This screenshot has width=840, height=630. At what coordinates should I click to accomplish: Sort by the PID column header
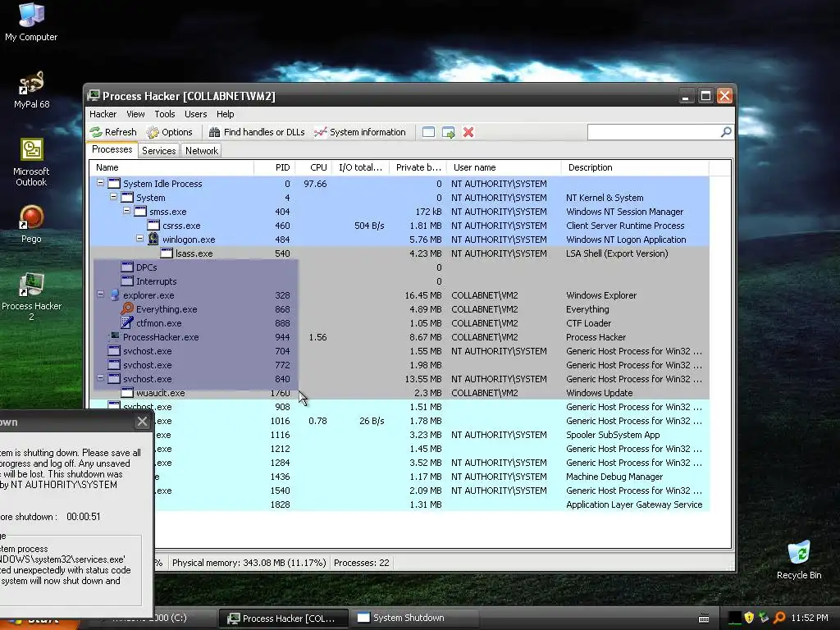point(274,167)
